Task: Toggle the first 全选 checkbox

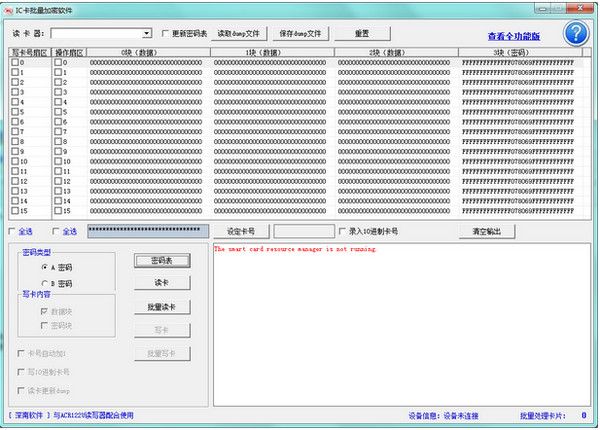Action: 12,231
